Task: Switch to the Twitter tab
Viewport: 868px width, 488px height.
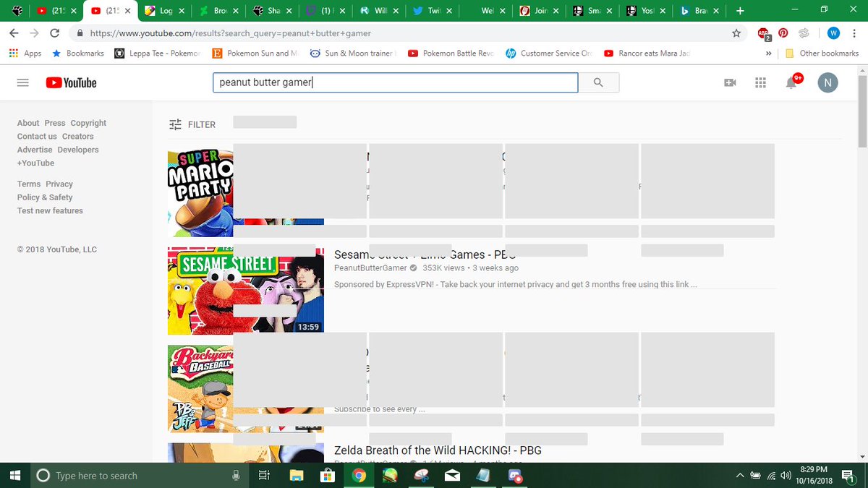Action: pos(433,11)
